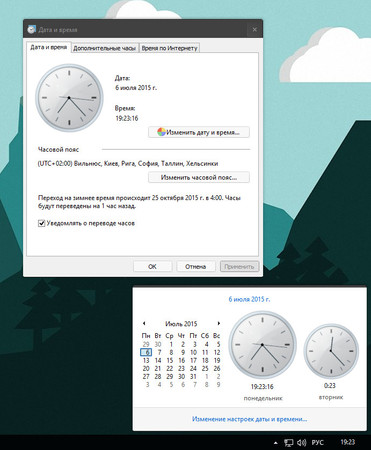The width and height of the screenshot is (371, 450).
Task: Open the Время по Интернету tab
Action: pyautogui.click(x=169, y=48)
